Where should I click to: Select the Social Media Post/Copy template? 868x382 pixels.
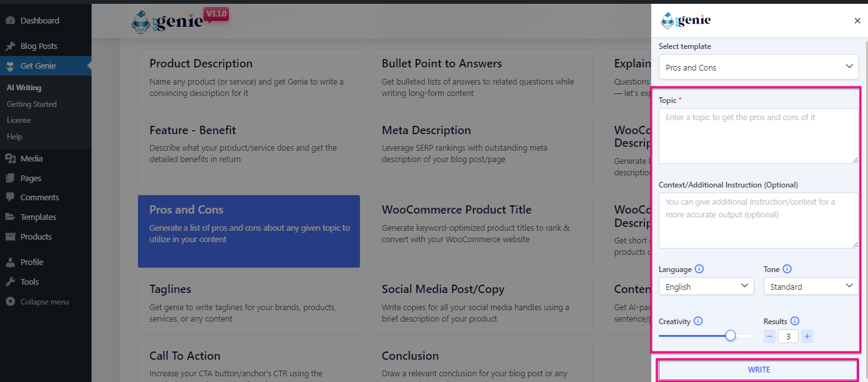pos(481,304)
